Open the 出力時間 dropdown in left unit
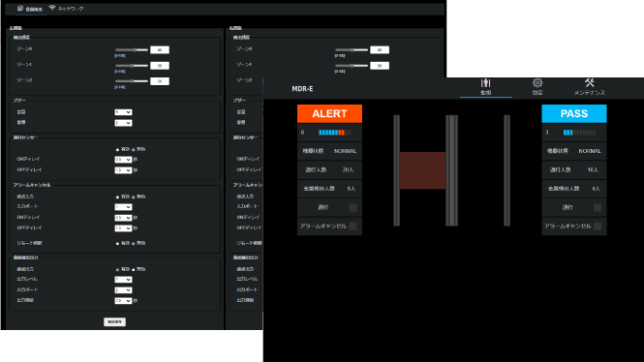This screenshot has height=362, width=644. point(123,301)
